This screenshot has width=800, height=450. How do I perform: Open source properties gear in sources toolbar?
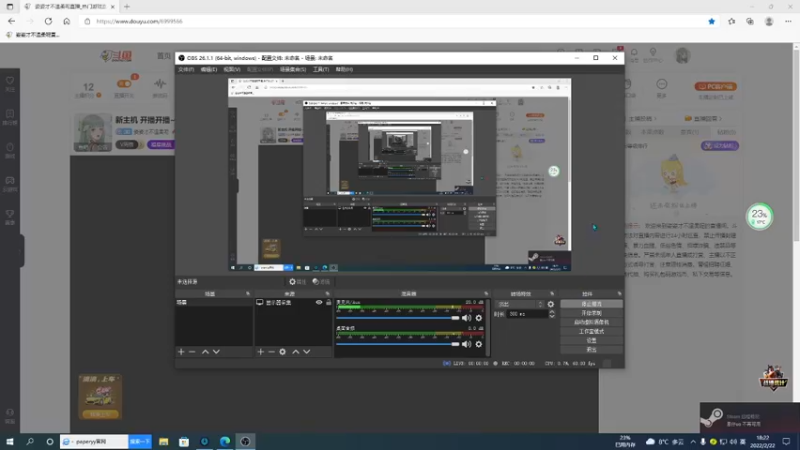[283, 352]
